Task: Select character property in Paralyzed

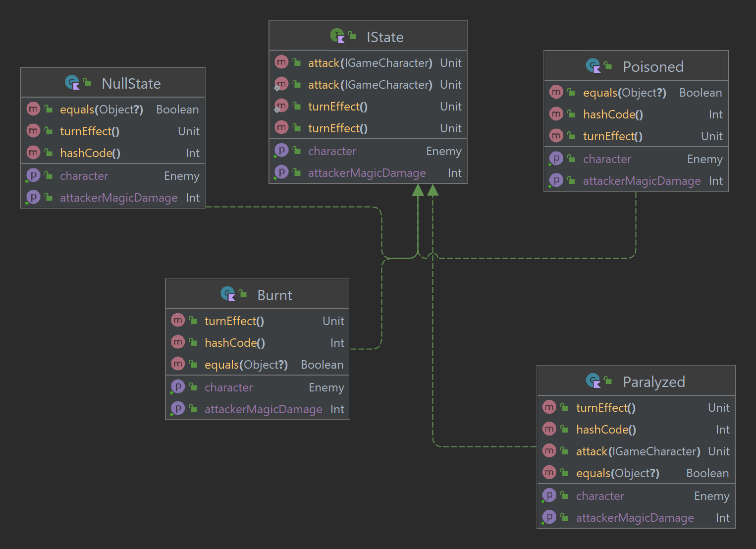Action: point(600,496)
